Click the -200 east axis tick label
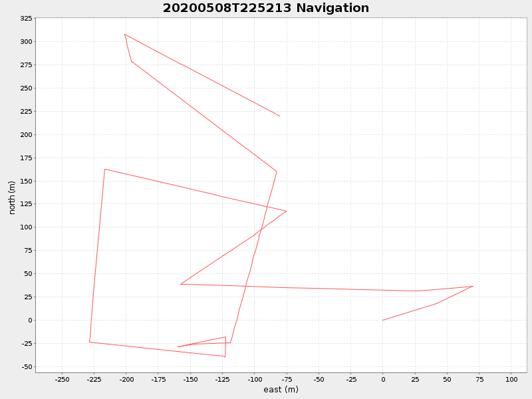The width and height of the screenshot is (532, 399). 126,379
